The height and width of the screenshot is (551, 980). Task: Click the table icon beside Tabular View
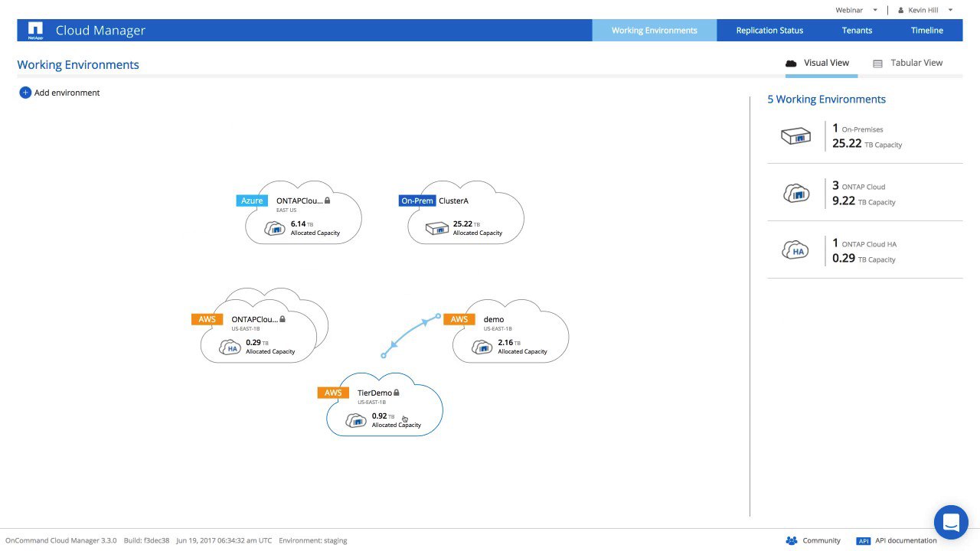878,64
